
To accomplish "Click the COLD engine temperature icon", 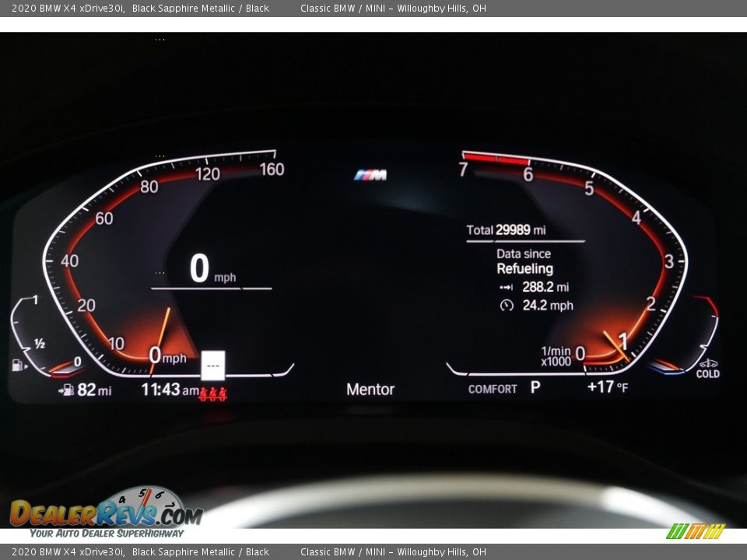I will tap(708, 369).
